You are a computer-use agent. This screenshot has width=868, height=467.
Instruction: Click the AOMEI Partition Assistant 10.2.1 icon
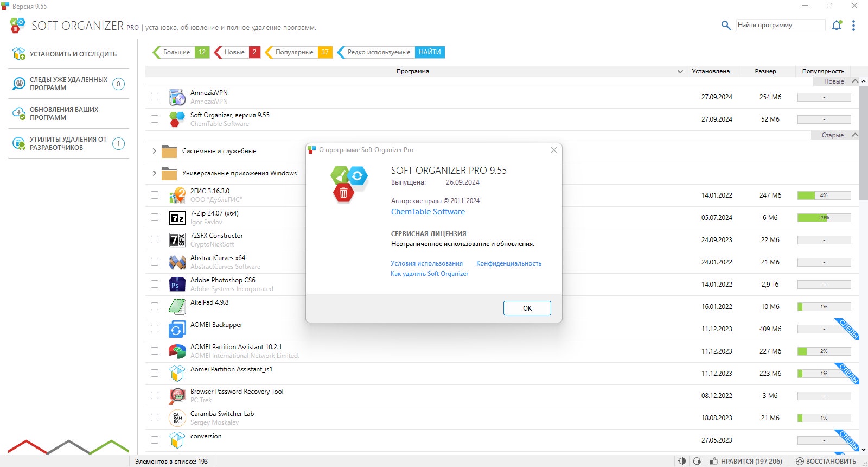coord(177,351)
